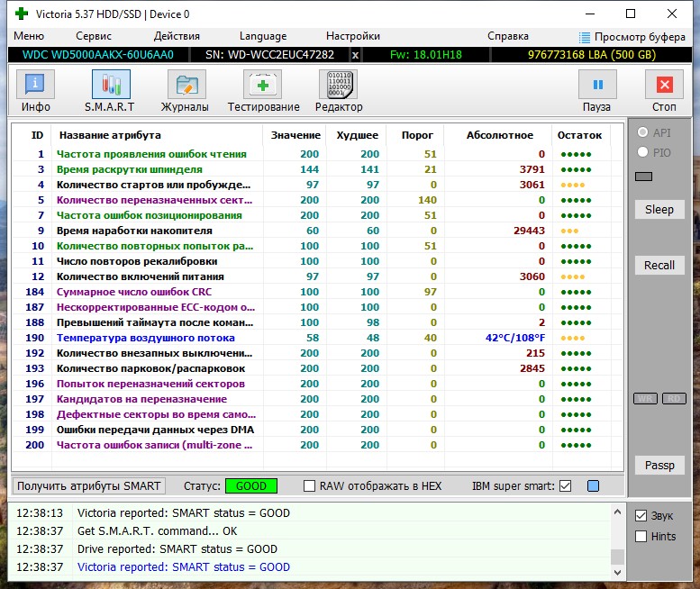The height and width of the screenshot is (589, 700).
Task: Enable the Hints checkbox
Action: click(x=641, y=537)
